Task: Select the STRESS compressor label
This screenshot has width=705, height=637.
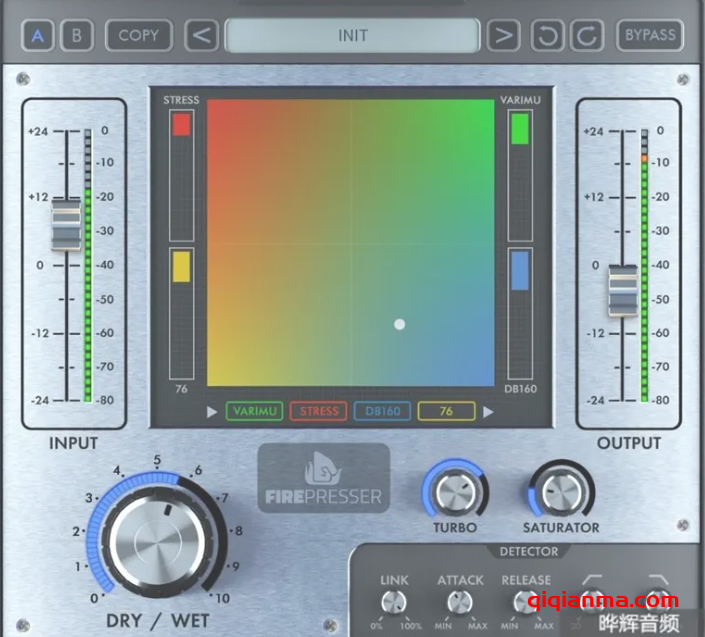Action: pos(319,411)
